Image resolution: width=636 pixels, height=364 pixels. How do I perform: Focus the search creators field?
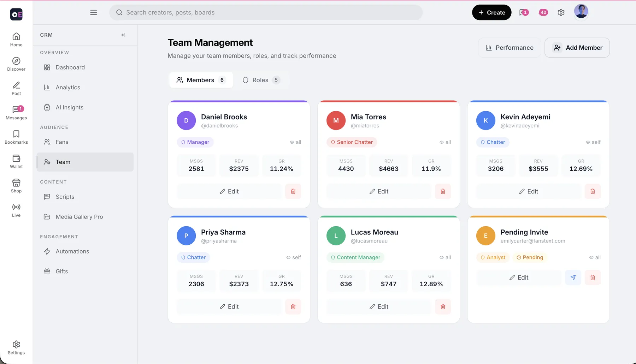point(266,12)
